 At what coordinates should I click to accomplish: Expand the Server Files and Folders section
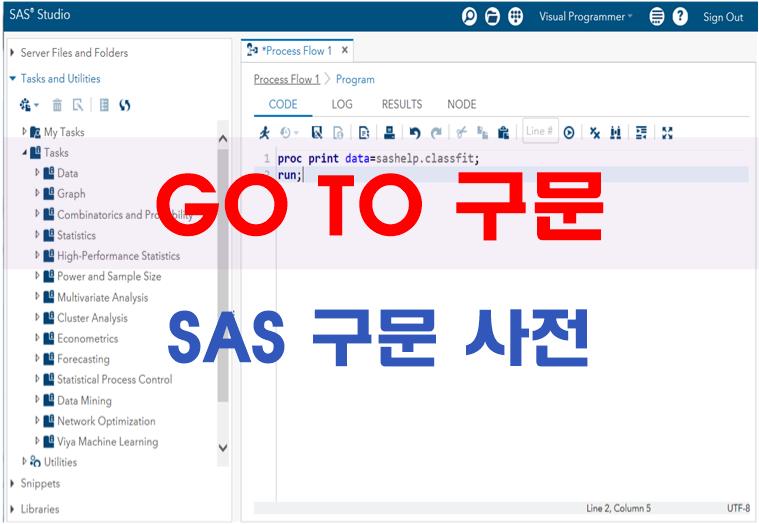12,52
